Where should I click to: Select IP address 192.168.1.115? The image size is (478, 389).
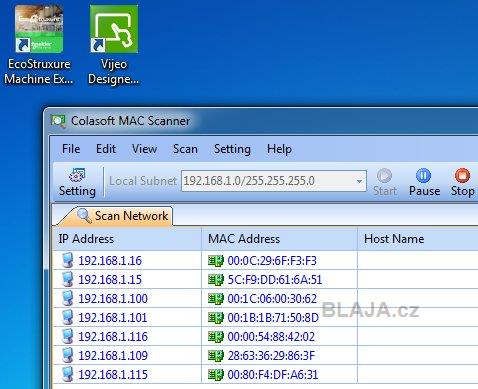click(113, 375)
